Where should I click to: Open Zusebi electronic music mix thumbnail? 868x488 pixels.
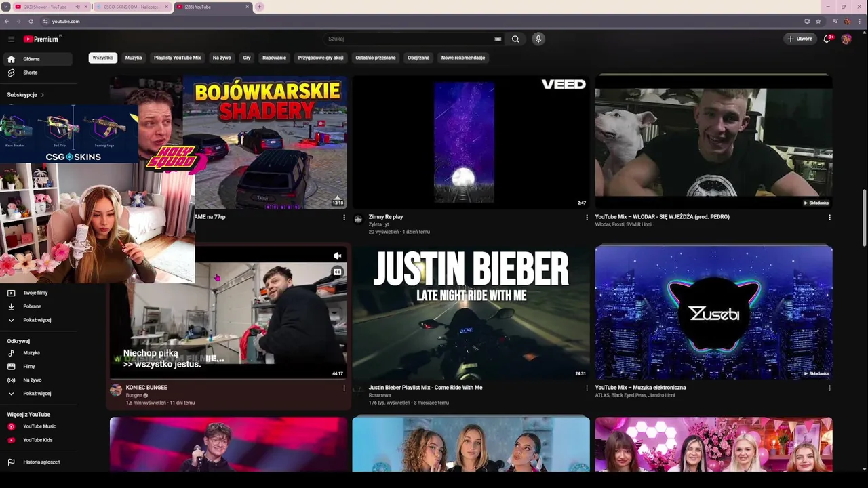[713, 312]
